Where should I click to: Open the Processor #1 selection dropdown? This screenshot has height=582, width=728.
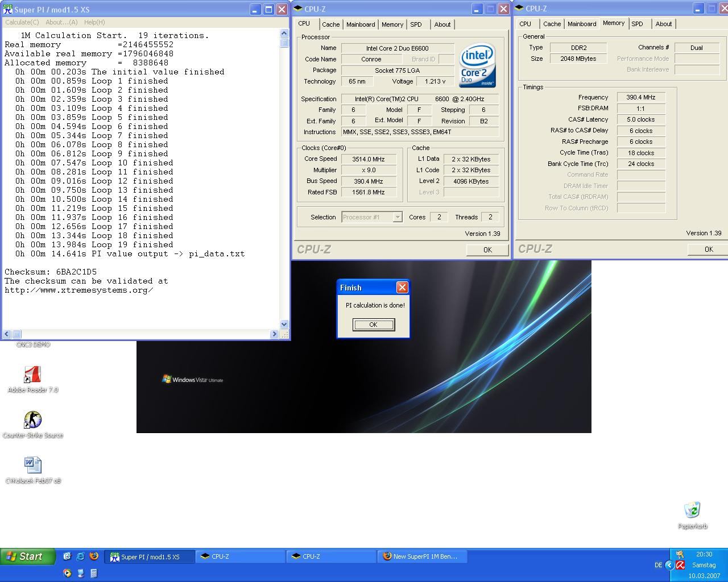[x=398, y=217]
